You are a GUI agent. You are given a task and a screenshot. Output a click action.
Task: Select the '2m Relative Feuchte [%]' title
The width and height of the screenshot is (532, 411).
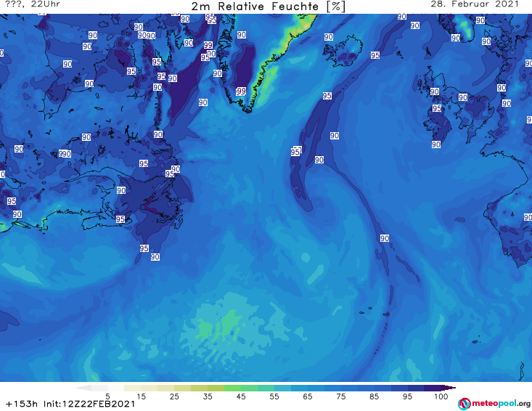[x=268, y=7]
